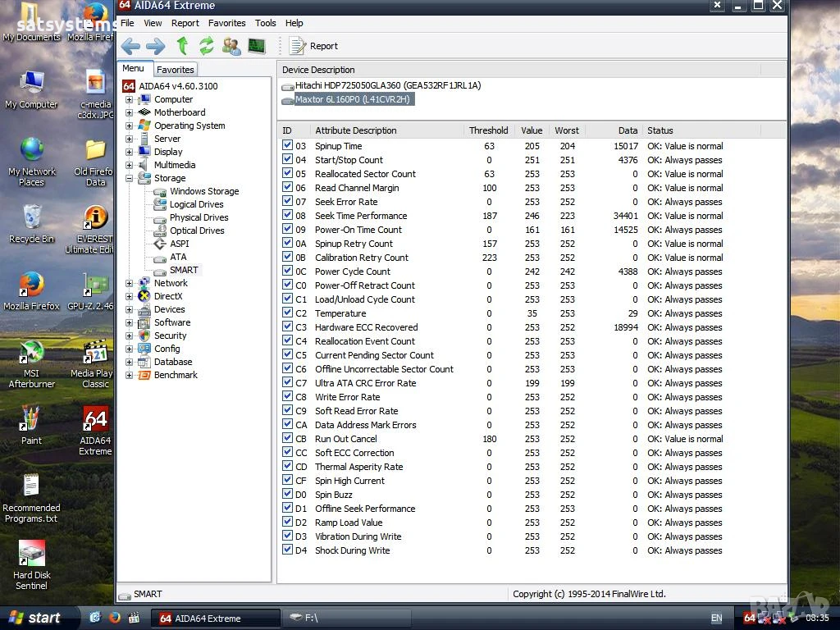Select Physical Drives in the tree
This screenshot has height=630, width=840.
coord(199,217)
